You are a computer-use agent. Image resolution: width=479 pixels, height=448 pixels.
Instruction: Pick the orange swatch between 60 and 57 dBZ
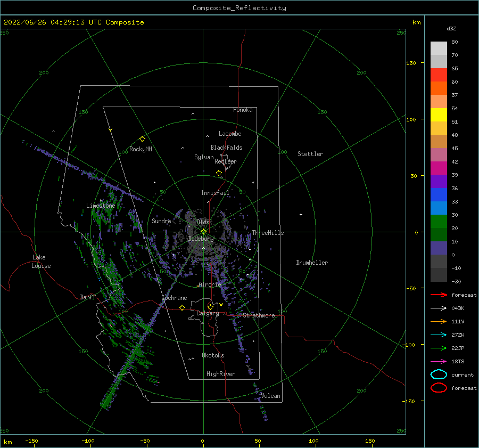tap(439, 88)
